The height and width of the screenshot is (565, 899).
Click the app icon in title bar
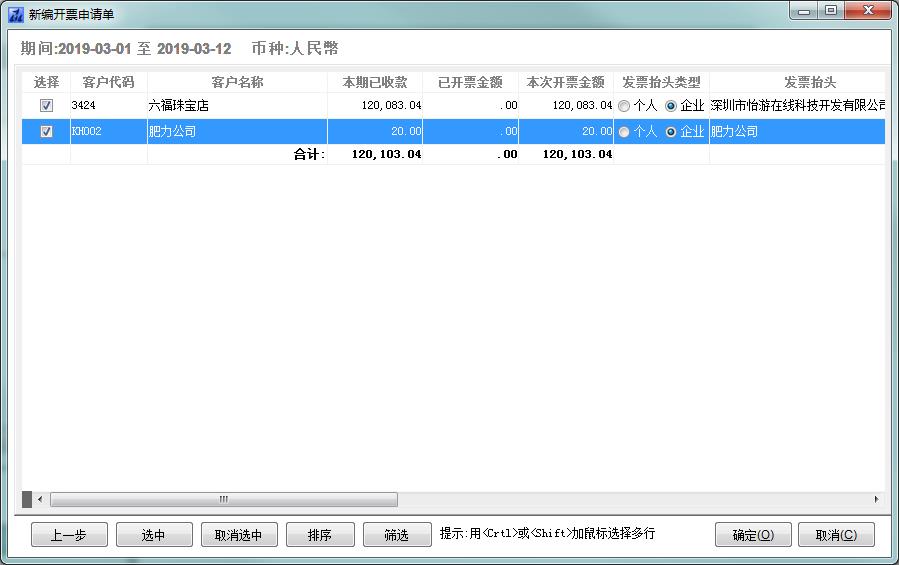pyautogui.click(x=15, y=14)
